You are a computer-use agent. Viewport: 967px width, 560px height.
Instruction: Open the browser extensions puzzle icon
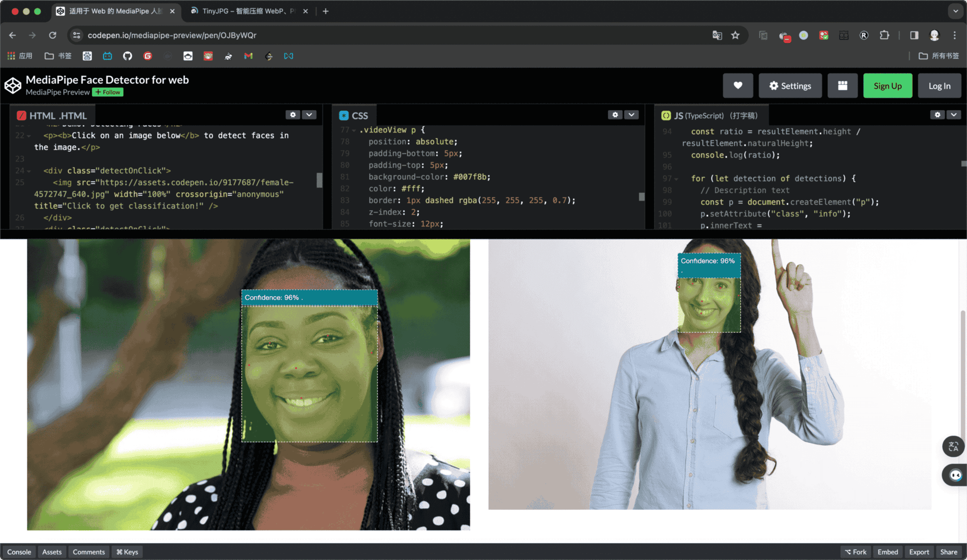click(884, 35)
